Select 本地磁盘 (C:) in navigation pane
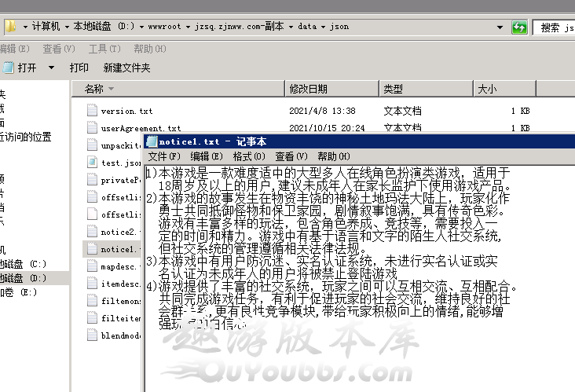Viewport: 575px width, 392px height. pos(24,263)
